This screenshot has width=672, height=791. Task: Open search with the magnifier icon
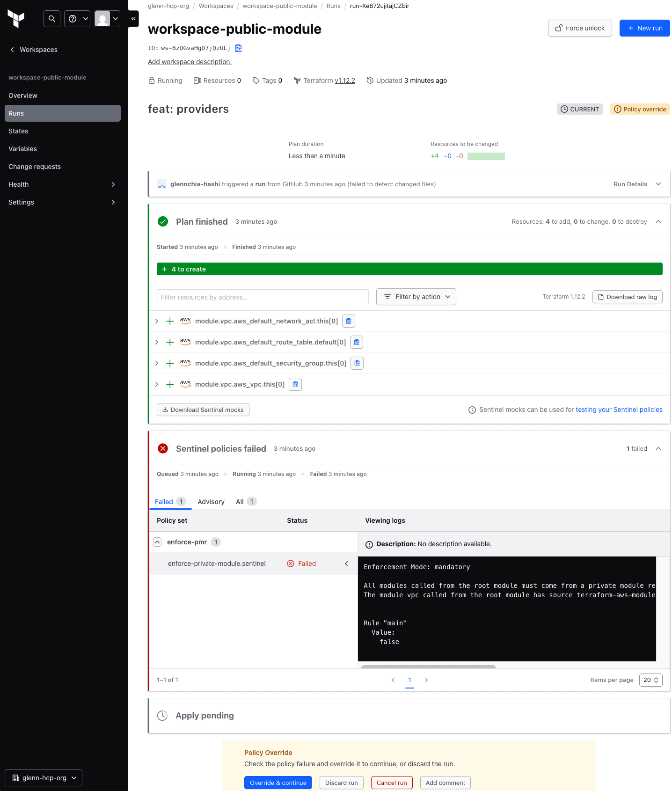point(52,19)
